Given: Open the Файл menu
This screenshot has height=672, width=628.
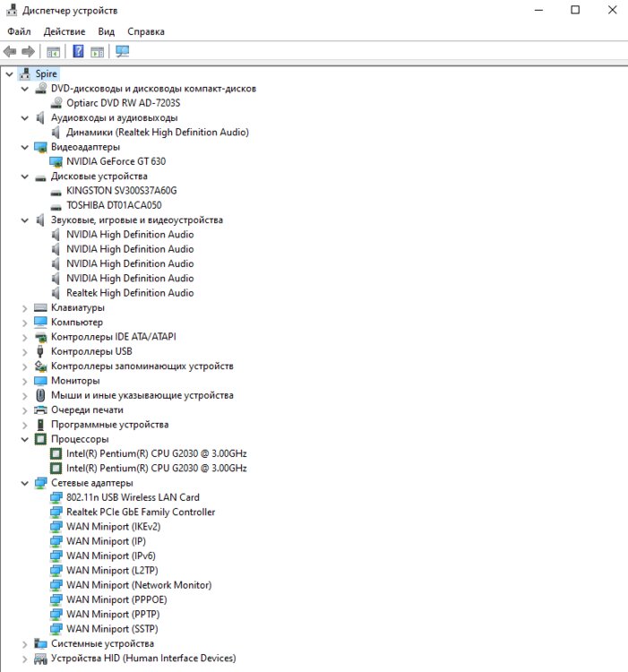Looking at the screenshot, I should (19, 31).
